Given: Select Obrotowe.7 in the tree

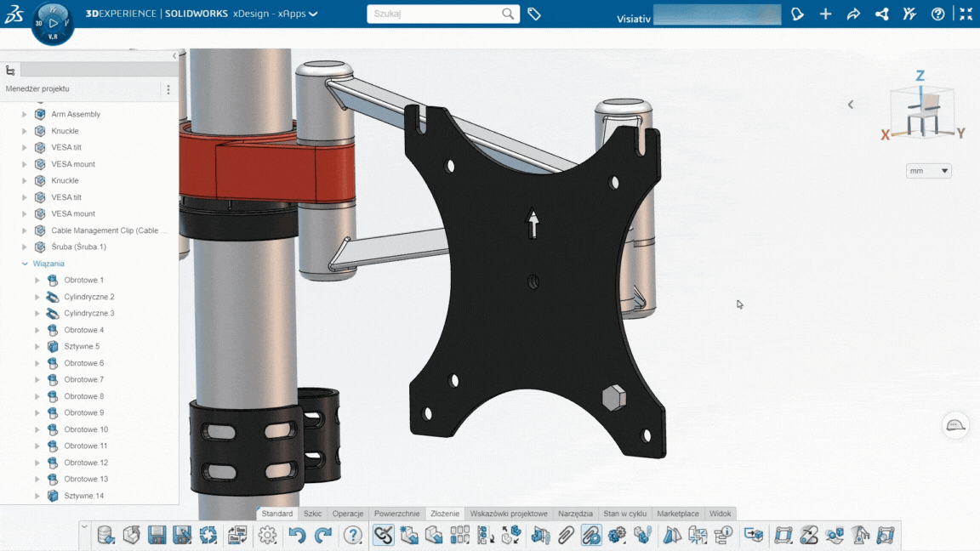Looking at the screenshot, I should coord(83,379).
